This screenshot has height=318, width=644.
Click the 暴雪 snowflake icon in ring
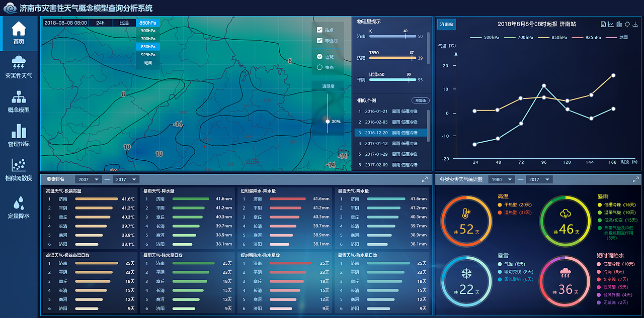466,274
